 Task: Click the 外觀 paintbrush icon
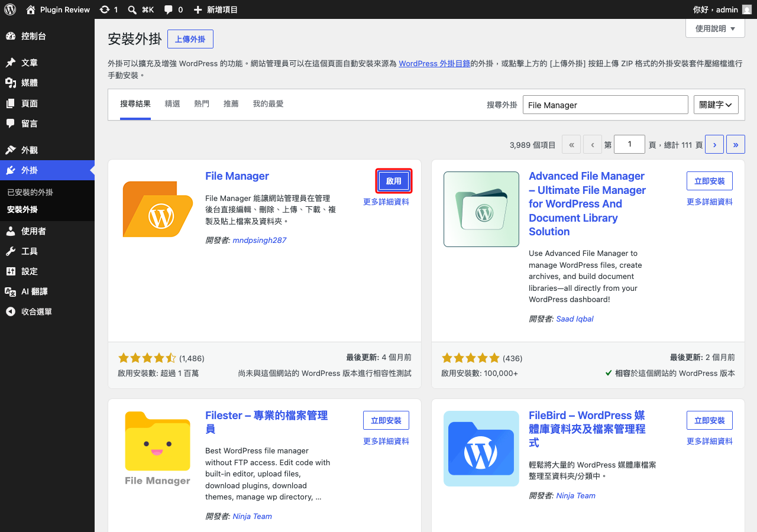click(x=11, y=150)
